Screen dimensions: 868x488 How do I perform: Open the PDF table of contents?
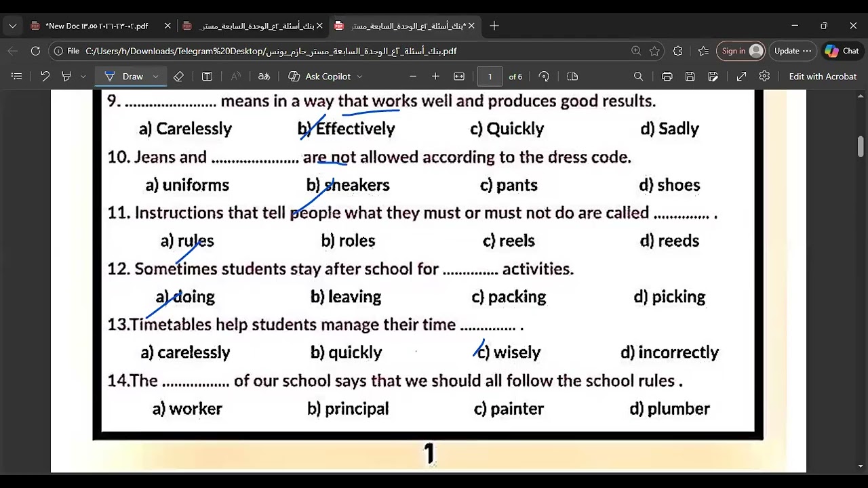(17, 77)
